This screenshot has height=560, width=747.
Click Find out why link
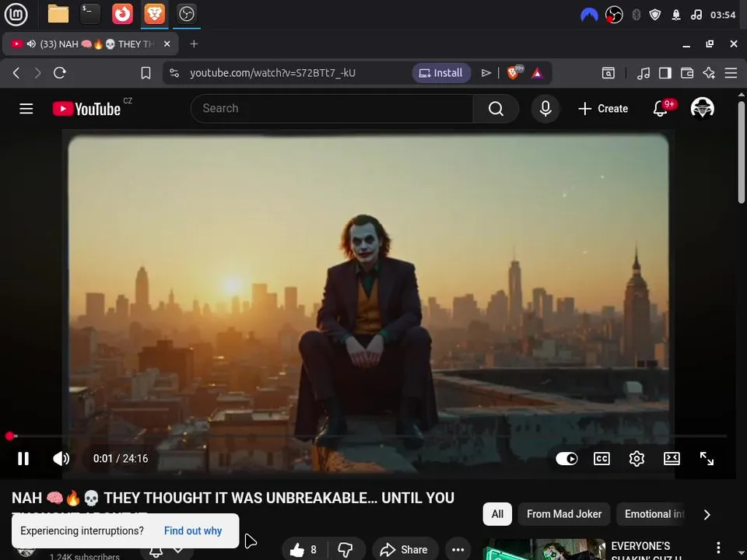pyautogui.click(x=193, y=531)
